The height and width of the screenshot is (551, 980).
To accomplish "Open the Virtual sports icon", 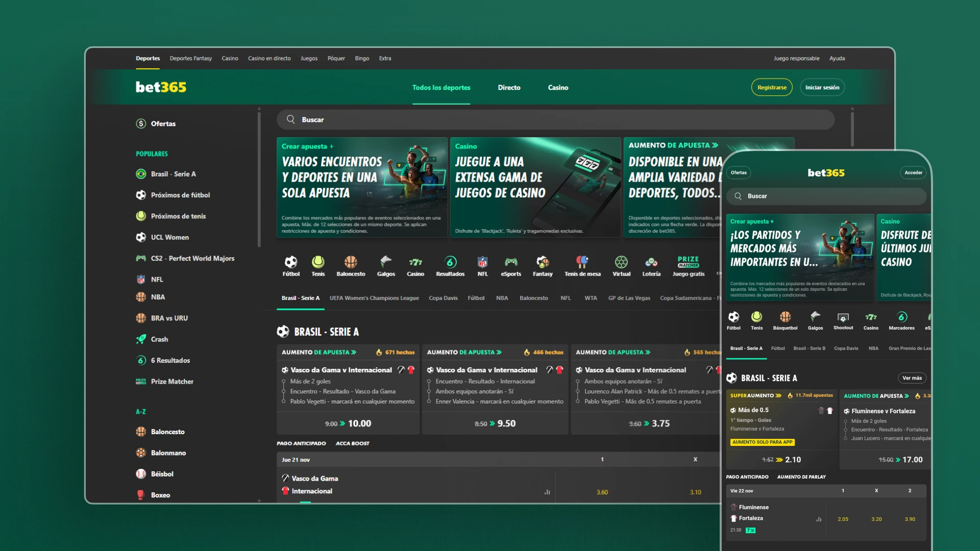I will tap(621, 262).
